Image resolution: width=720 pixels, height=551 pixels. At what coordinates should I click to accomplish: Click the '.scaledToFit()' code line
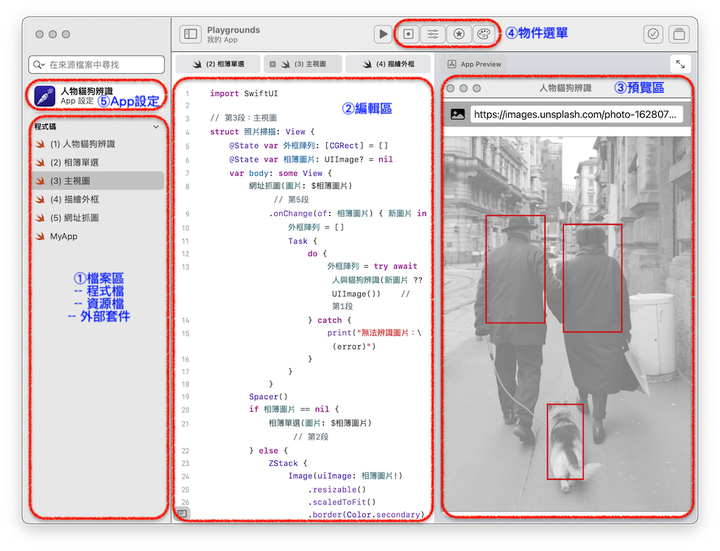coord(342,502)
